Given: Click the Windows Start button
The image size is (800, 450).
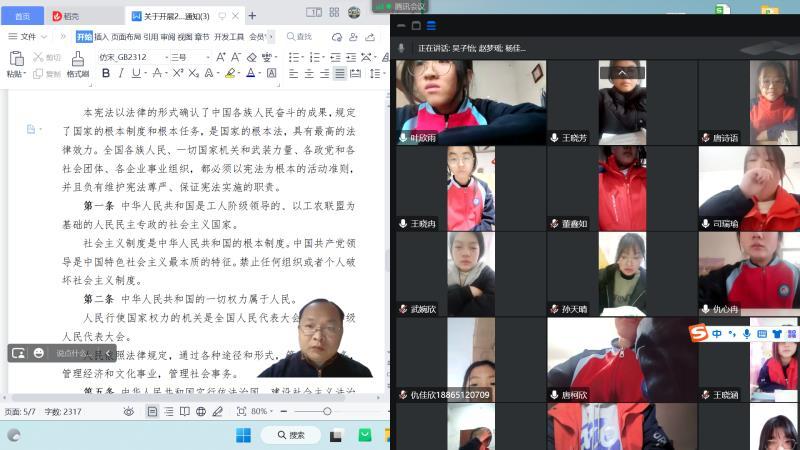Looking at the screenshot, I should pos(243,435).
